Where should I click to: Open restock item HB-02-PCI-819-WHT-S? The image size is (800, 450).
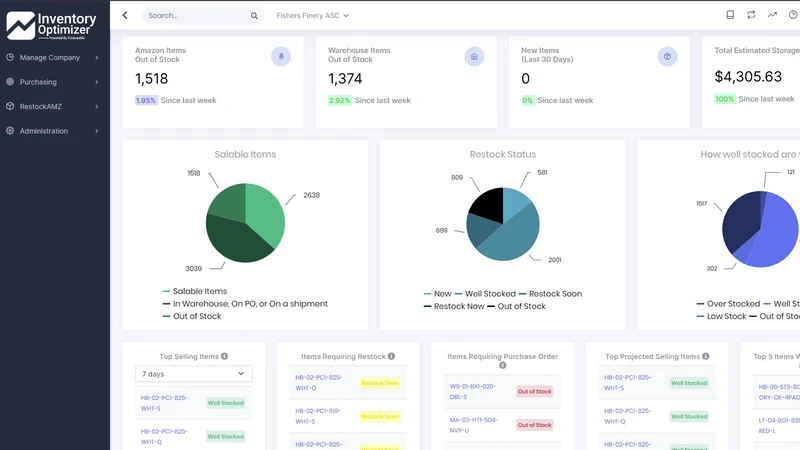[x=318, y=416]
